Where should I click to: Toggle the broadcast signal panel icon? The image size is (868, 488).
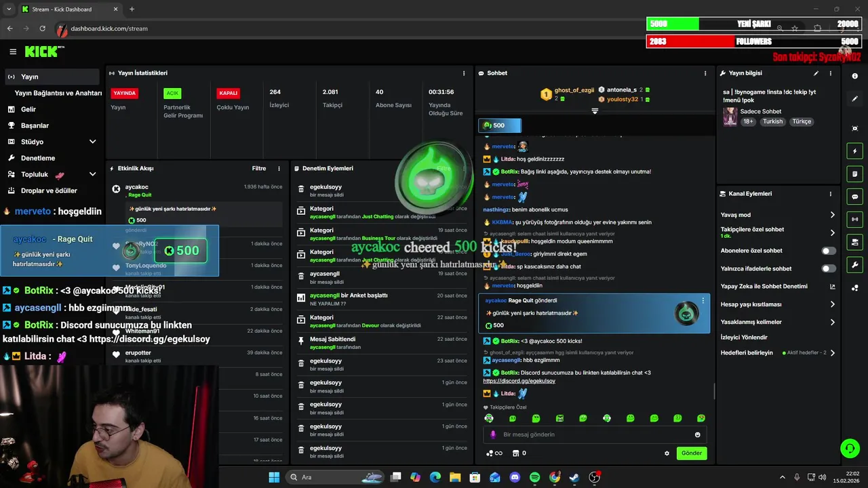tap(854, 219)
